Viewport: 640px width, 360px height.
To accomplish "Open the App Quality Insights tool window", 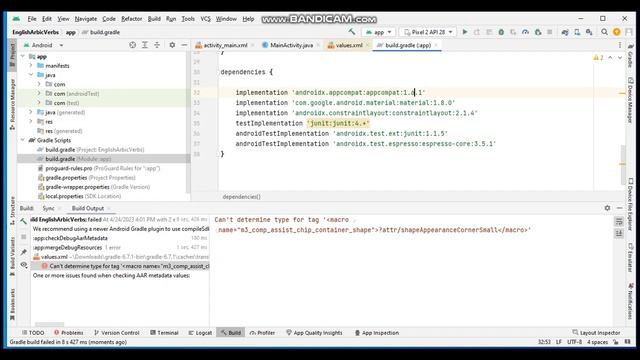I will [314, 333].
